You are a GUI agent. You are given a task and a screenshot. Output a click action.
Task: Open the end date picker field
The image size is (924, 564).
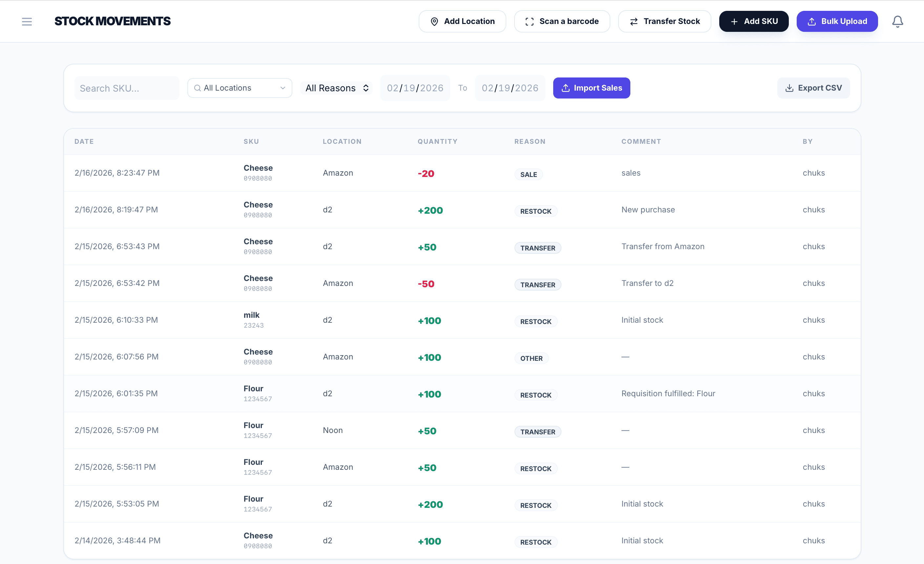510,88
